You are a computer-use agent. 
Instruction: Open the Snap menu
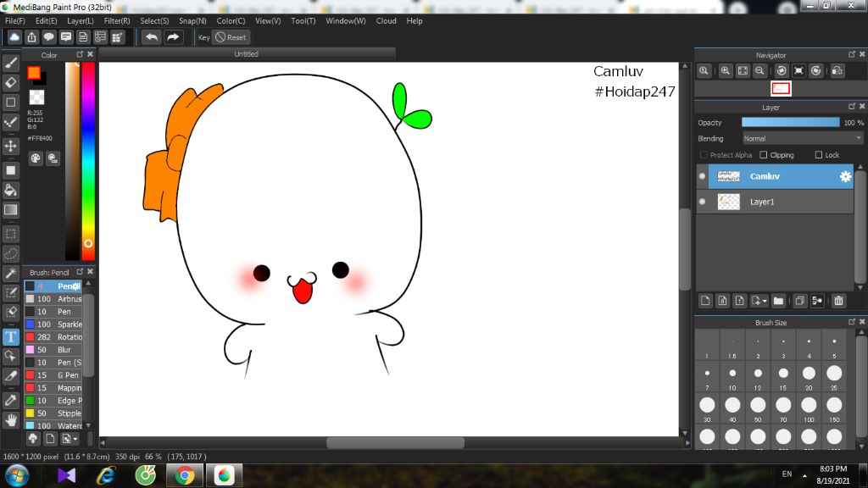tap(192, 21)
